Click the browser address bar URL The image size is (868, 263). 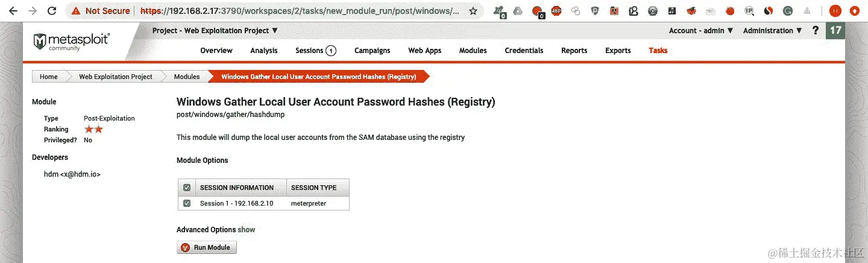click(x=303, y=11)
